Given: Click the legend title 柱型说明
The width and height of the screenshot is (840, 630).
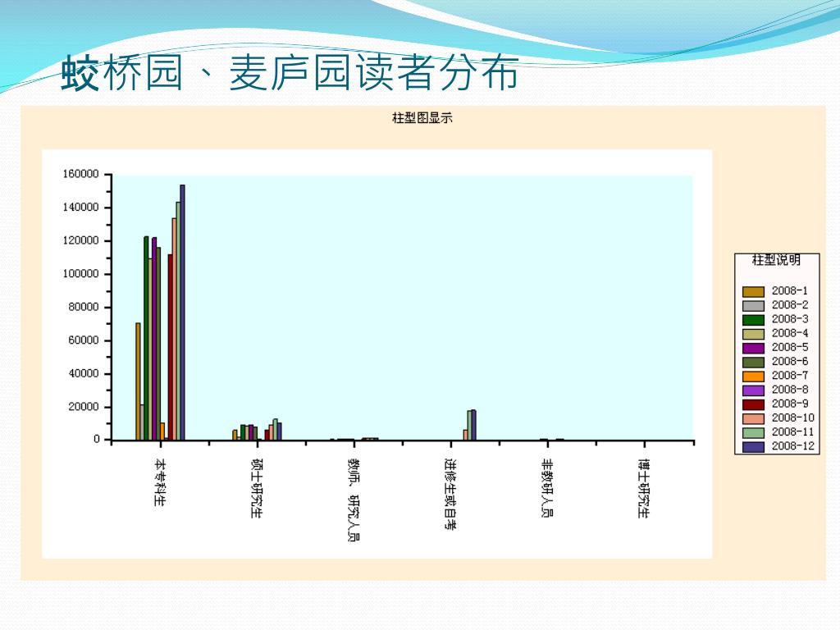Looking at the screenshot, I should click(x=776, y=260).
